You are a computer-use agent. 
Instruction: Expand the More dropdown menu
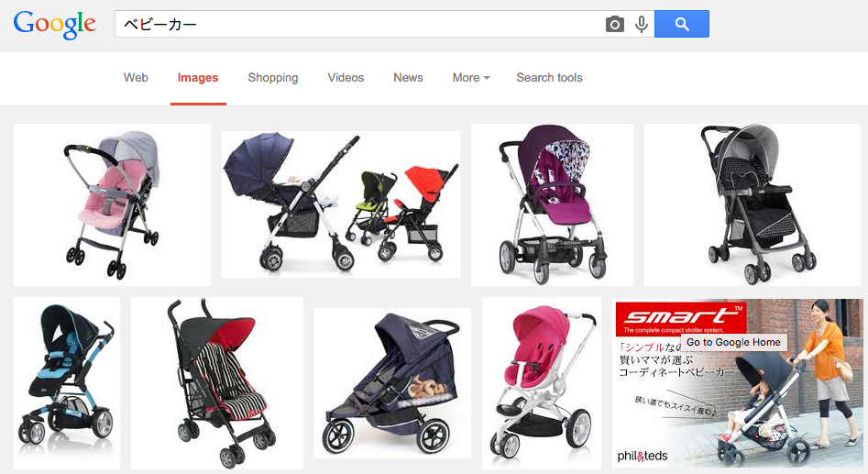[x=471, y=78]
